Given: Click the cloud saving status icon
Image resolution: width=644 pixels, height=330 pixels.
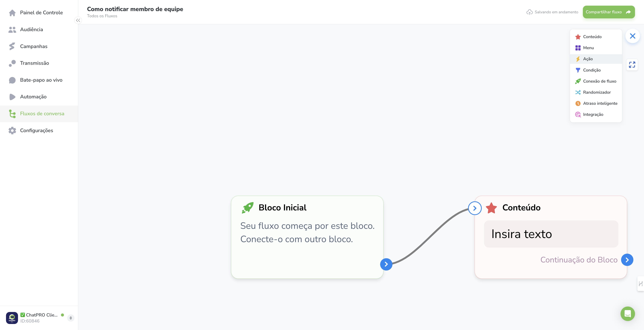Looking at the screenshot, I should tap(529, 12).
